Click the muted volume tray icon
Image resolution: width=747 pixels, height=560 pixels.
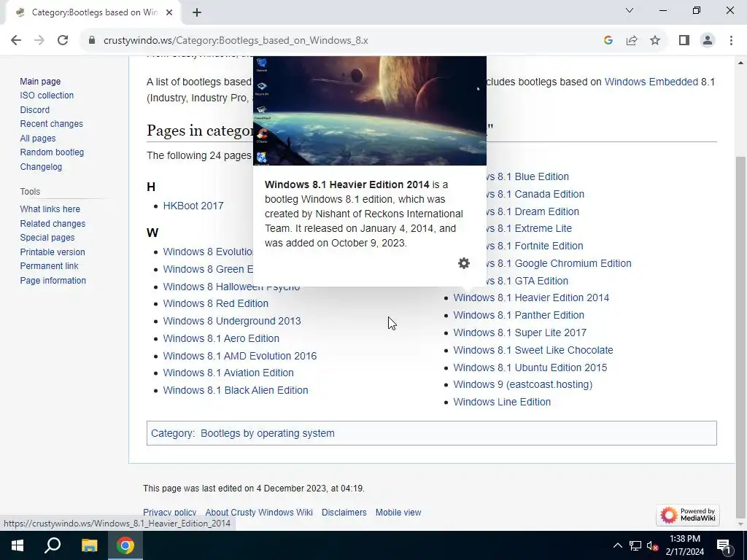(653, 545)
